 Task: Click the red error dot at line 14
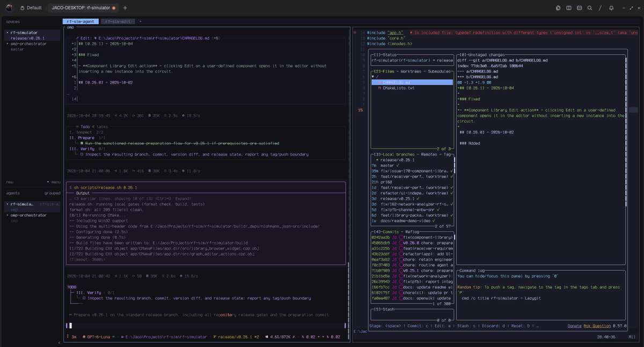[356, 33]
